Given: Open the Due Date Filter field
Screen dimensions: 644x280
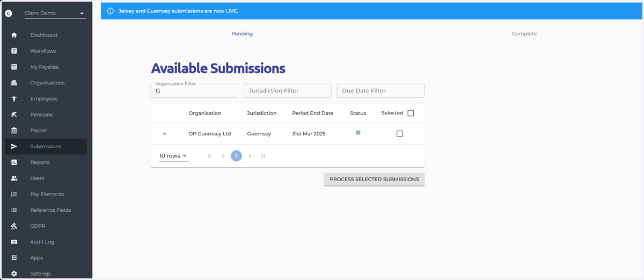Looking at the screenshot, I should [380, 91].
